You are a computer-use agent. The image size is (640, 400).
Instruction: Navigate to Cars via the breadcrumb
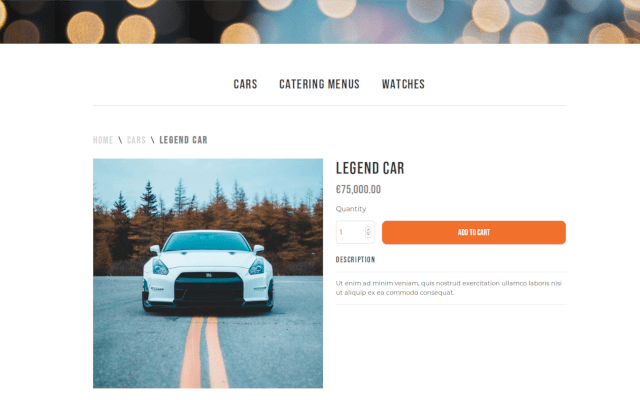(x=136, y=140)
